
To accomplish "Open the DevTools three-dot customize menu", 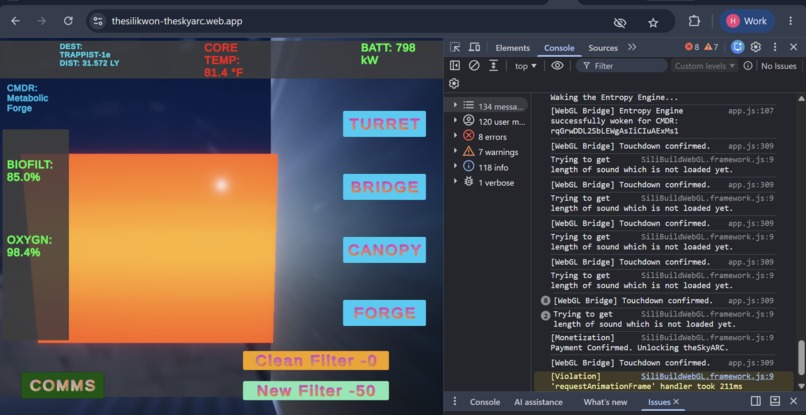I will click(775, 47).
